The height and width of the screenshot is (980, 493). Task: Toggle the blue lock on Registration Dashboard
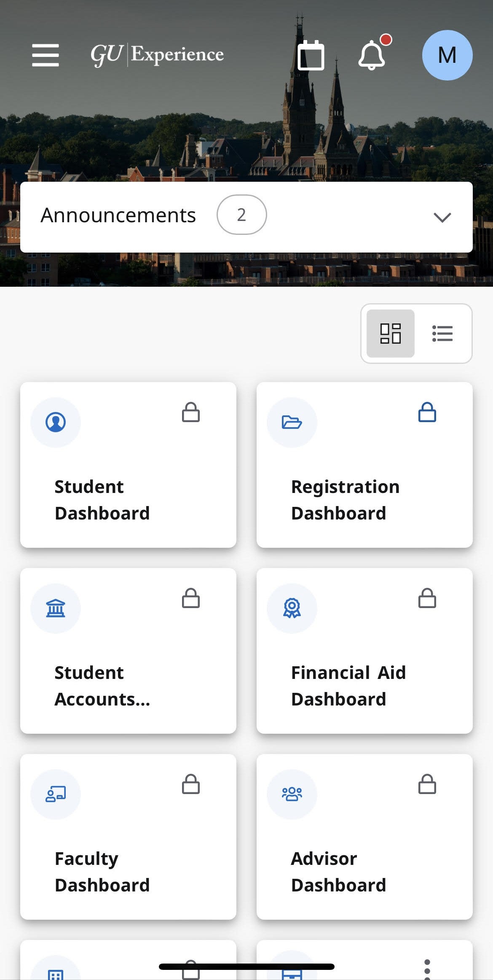(x=427, y=412)
